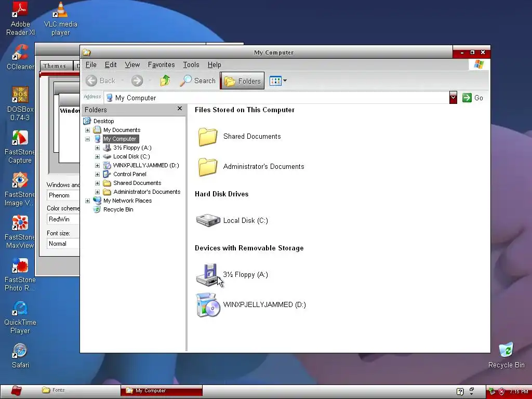Launch QuickTime Player shortcut
Image resolution: width=532 pixels, height=399 pixels.
coord(20,317)
